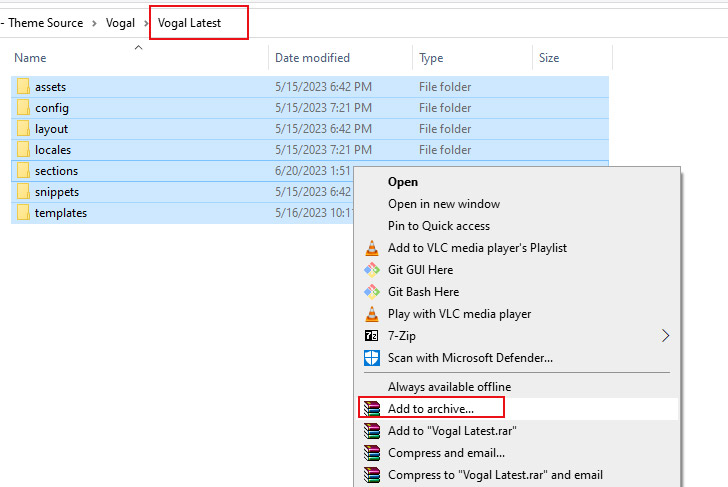The height and width of the screenshot is (487, 728).
Task: Click the breadcrumb chevron after Theme Source
Action: (95, 23)
